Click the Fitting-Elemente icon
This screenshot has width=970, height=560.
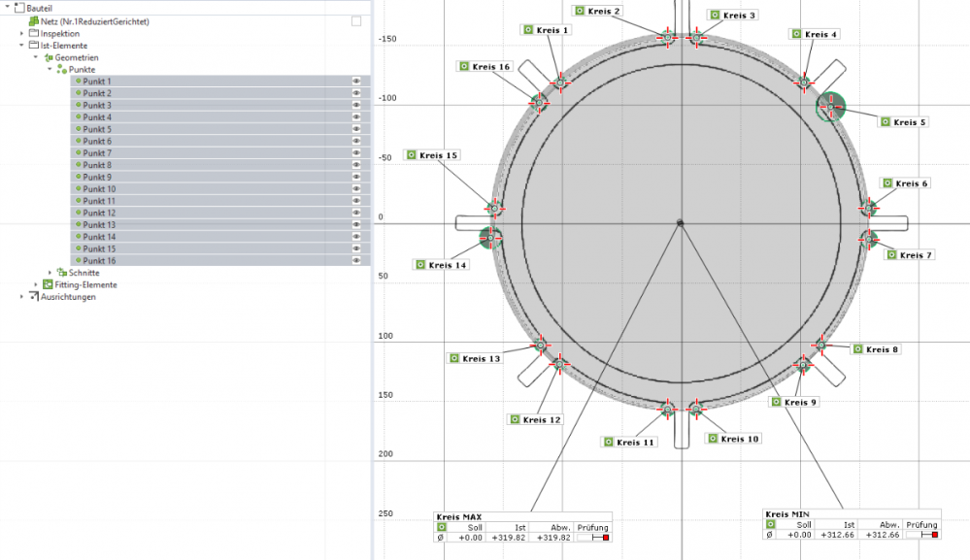[x=48, y=284]
